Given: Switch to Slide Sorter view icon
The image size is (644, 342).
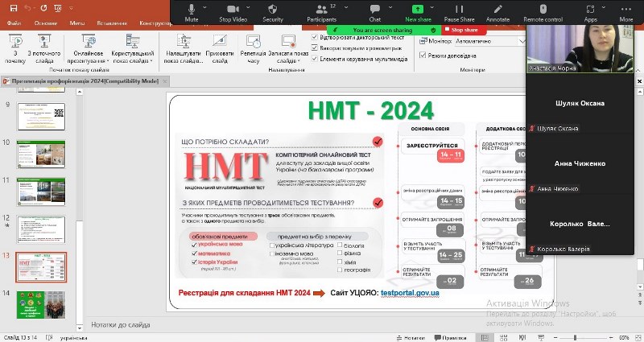Looking at the screenshot, I should click(x=504, y=337).
